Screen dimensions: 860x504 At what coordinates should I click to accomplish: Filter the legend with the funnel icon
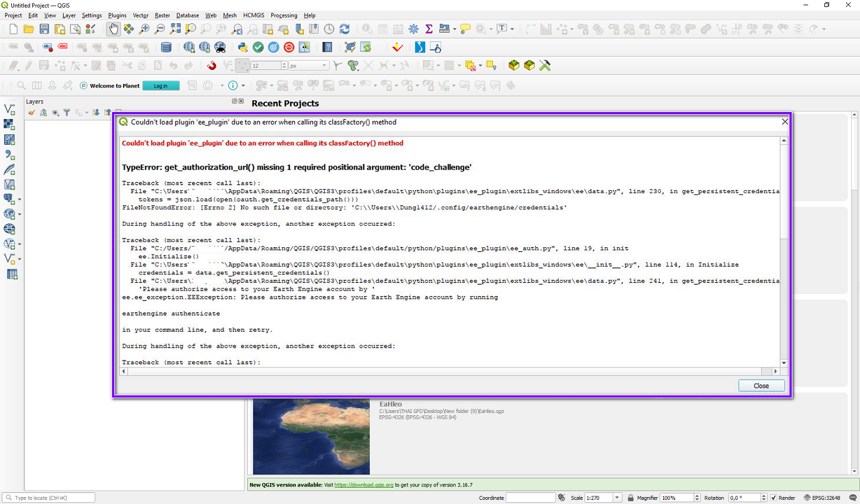coord(67,113)
